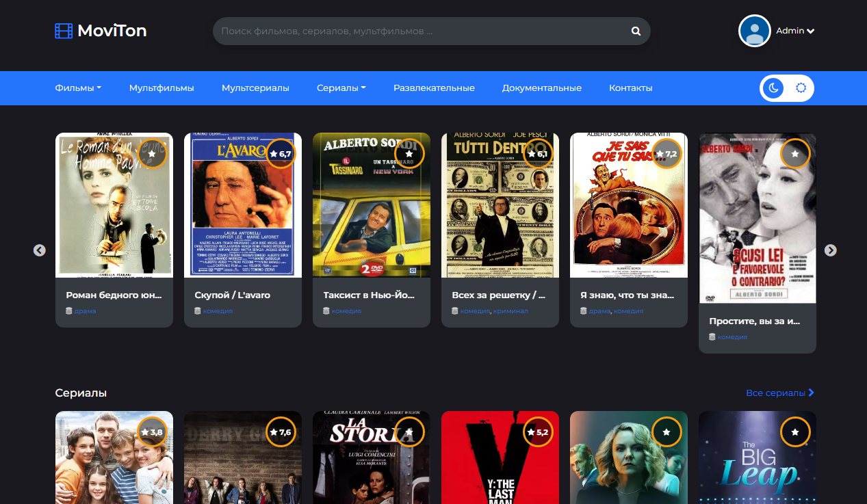Switch to light theme sun toggle
This screenshot has height=504, width=867.
click(x=801, y=88)
